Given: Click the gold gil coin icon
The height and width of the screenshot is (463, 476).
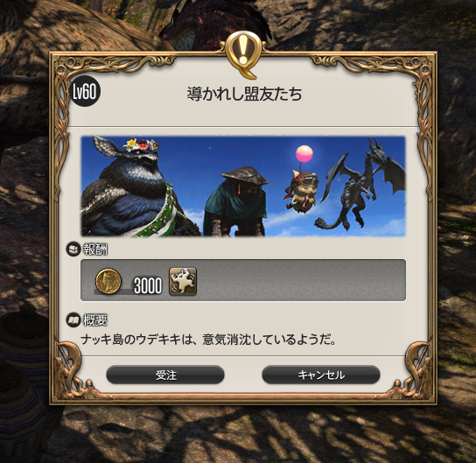Looking at the screenshot, I should click(108, 282).
